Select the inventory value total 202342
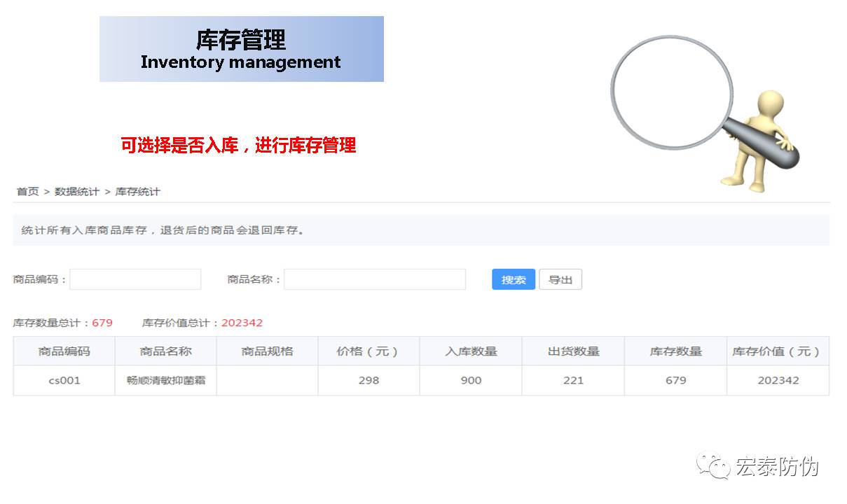This screenshot has height=504, width=847. (x=242, y=322)
